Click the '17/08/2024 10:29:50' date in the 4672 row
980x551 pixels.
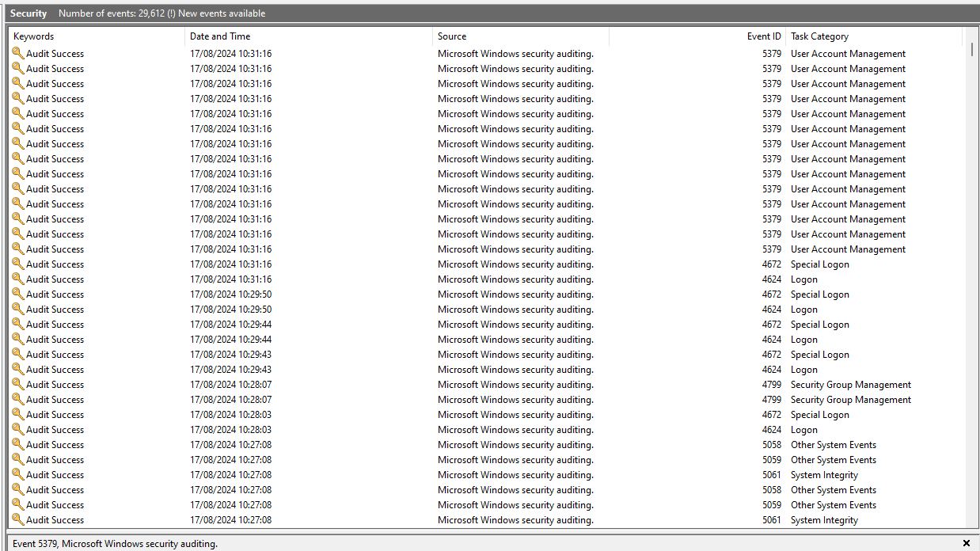(230, 294)
